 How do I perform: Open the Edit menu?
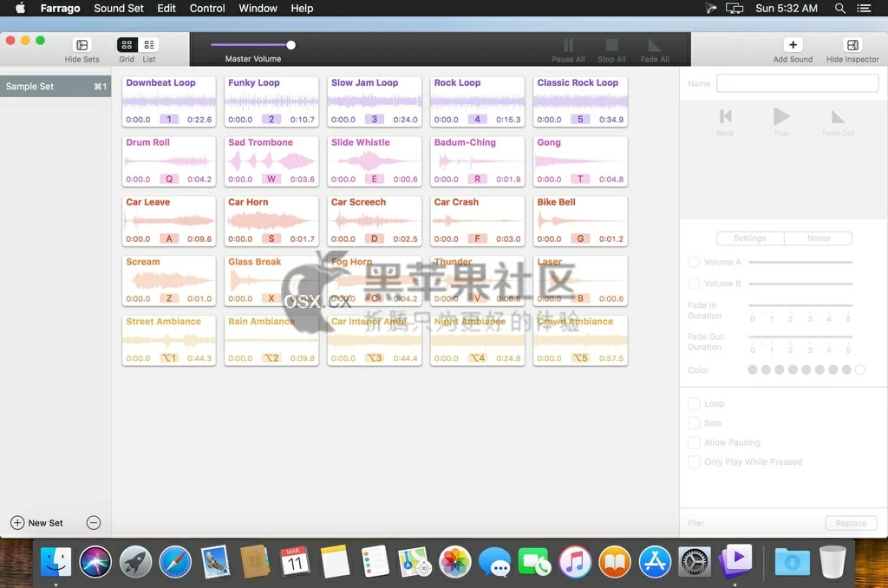click(x=166, y=8)
